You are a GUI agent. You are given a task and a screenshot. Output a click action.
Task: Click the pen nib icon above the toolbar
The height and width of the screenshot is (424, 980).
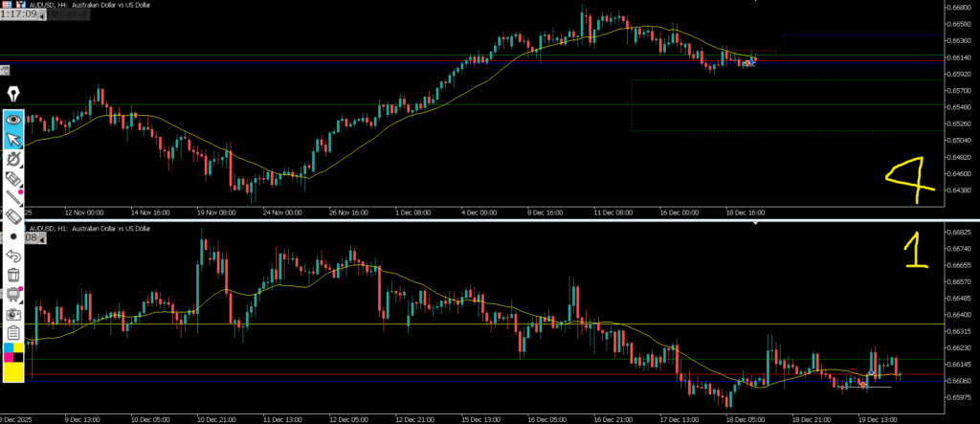coord(13,94)
